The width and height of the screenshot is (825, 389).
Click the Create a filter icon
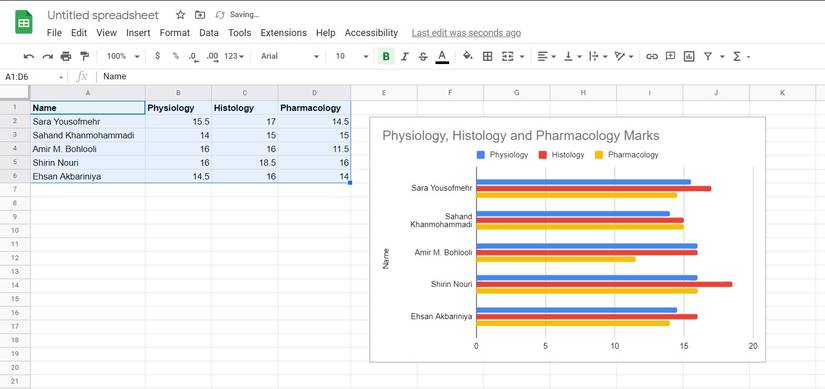click(708, 56)
